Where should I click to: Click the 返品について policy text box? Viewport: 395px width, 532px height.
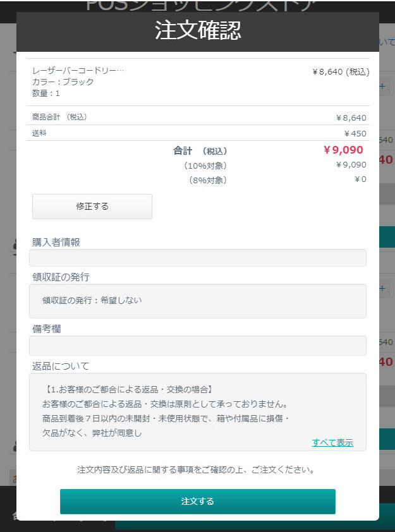click(x=197, y=412)
